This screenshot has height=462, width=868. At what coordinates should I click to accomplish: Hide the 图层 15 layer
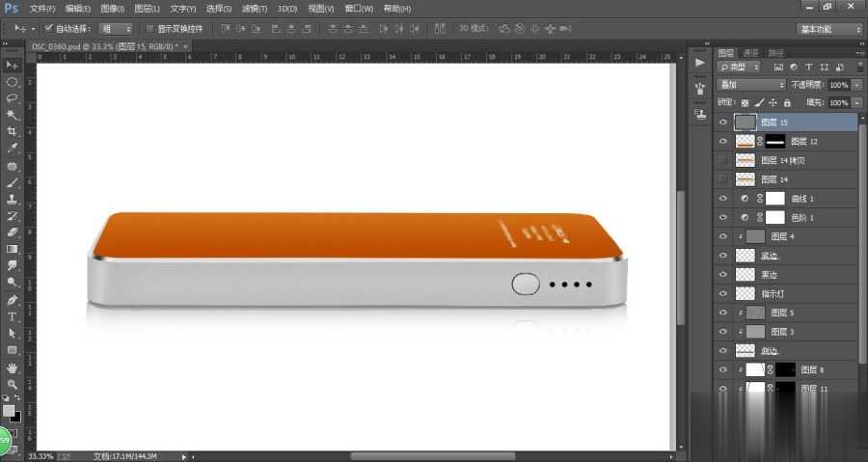tap(723, 122)
